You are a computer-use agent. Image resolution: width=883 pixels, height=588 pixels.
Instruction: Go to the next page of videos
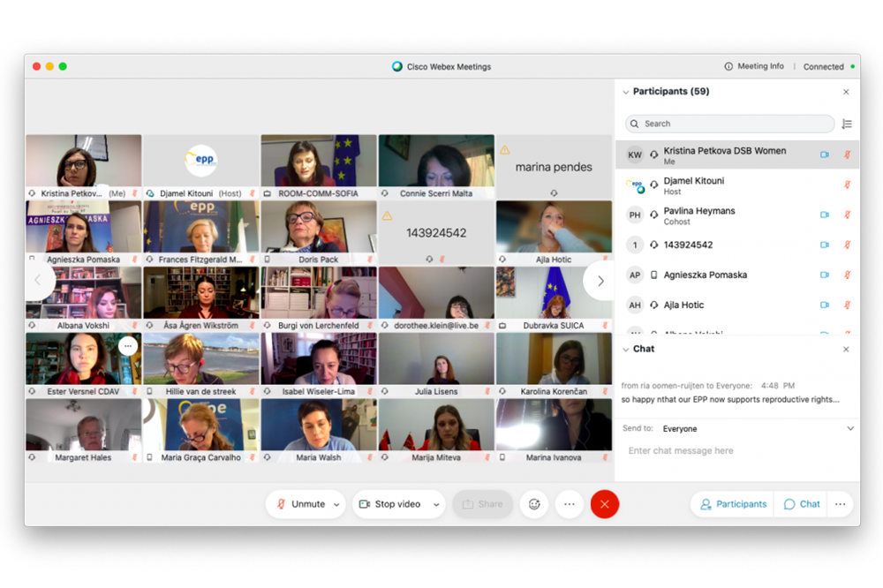tap(600, 281)
